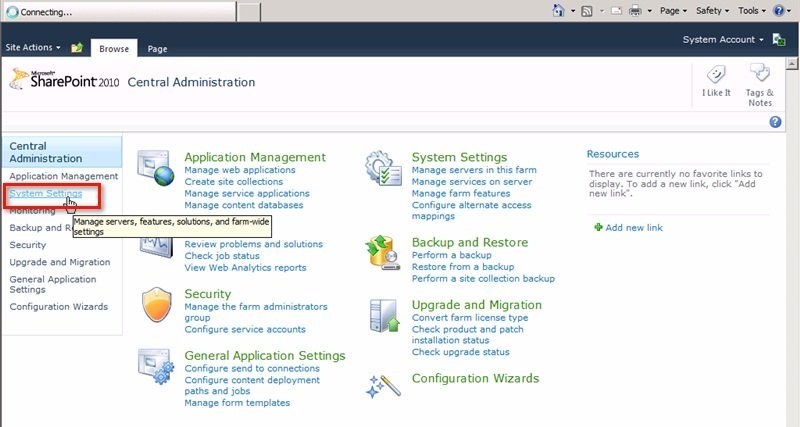
Task: Click the Upgrade and Migration server icon
Action: (x=384, y=316)
